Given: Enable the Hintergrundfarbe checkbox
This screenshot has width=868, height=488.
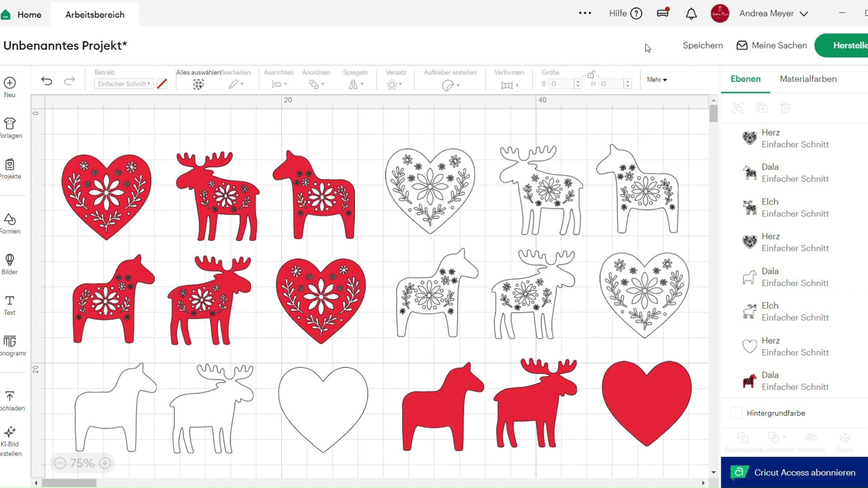Looking at the screenshot, I should 736,413.
